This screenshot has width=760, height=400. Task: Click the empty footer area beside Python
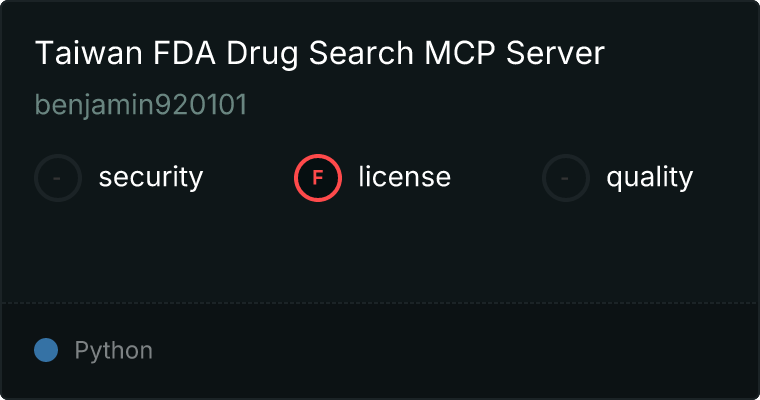pos(450,351)
